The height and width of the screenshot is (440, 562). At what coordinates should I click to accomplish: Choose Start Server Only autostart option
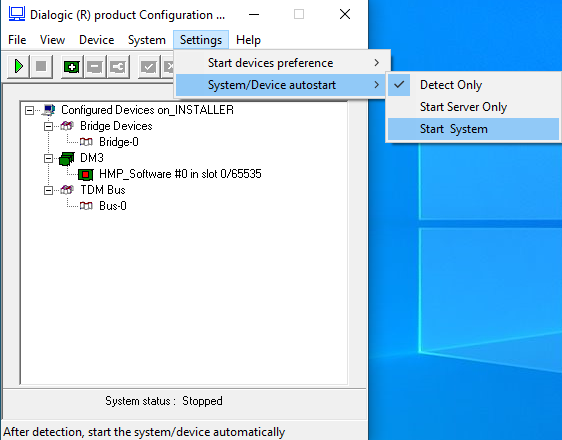point(473,107)
